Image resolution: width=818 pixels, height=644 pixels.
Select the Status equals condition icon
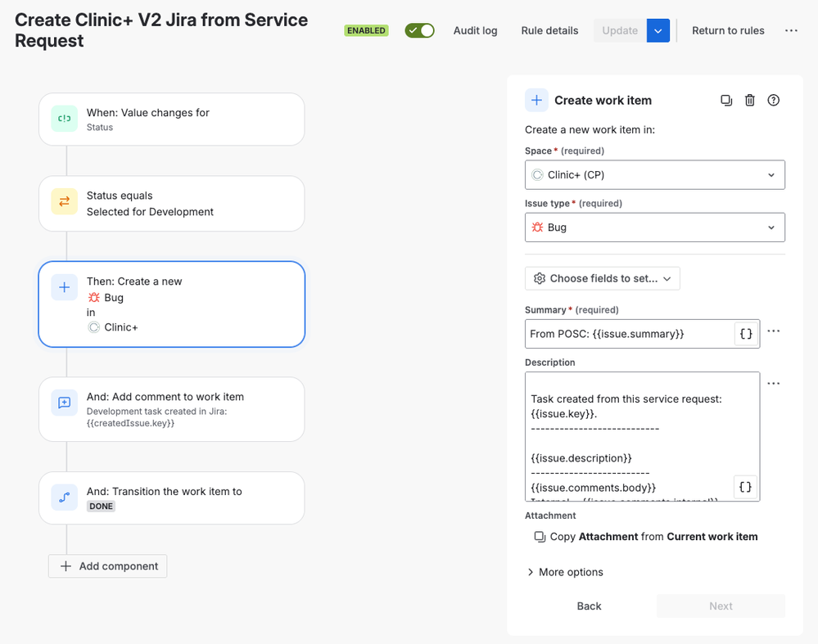click(64, 202)
